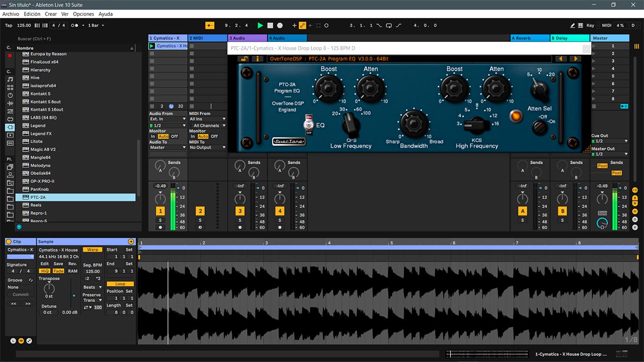Screen dimensions: 644x362
Task: Deactivate track 1 with its activator
Action: click(x=160, y=211)
